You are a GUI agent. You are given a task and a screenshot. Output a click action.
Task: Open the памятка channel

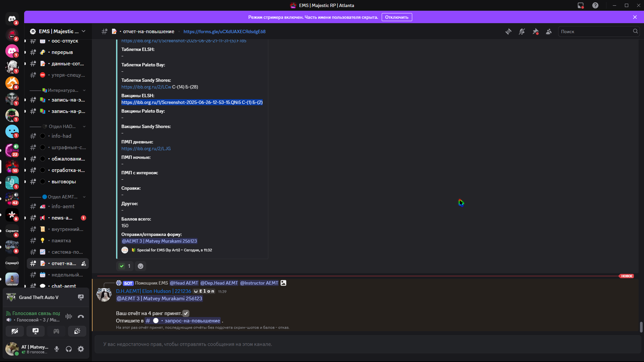(58, 241)
